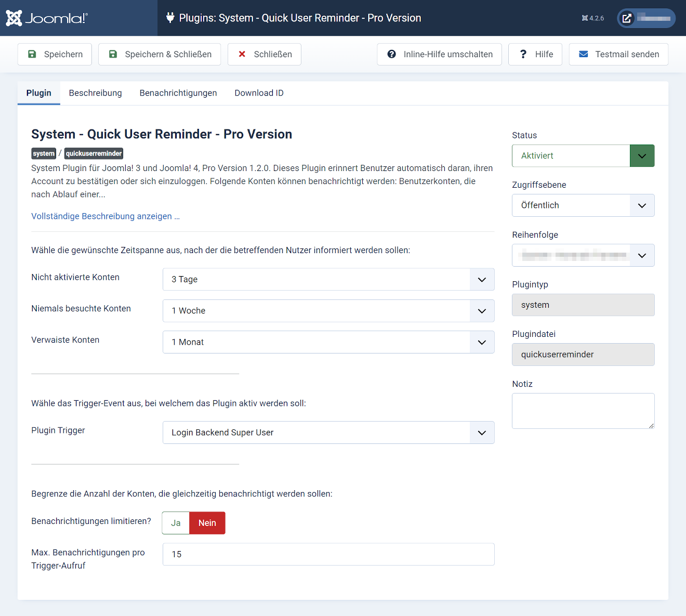Click the Benachrichtigungen limitieren? label
Viewport: 686px width, 616px height.
click(x=91, y=521)
